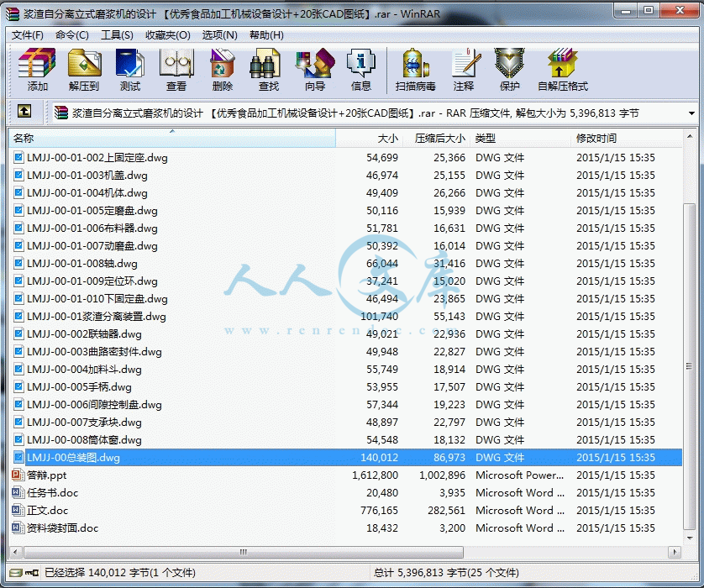Click the Extract To (解压到) icon

pos(84,63)
